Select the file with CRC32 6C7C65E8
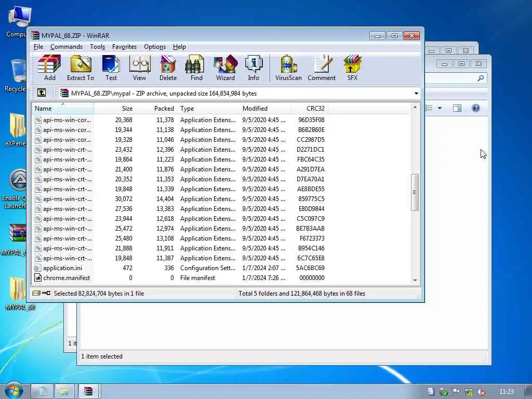The height and width of the screenshot is (399, 532). pyautogui.click(x=180, y=258)
